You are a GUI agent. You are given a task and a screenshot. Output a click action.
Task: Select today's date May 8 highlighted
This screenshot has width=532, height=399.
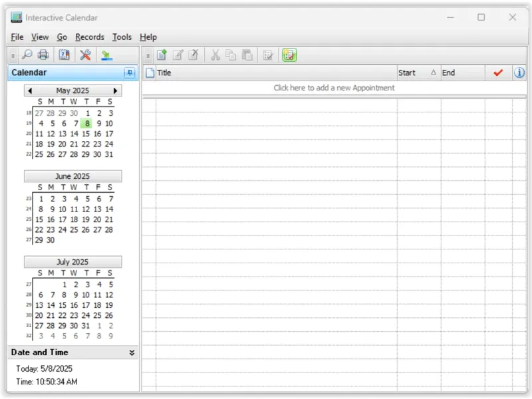click(87, 124)
